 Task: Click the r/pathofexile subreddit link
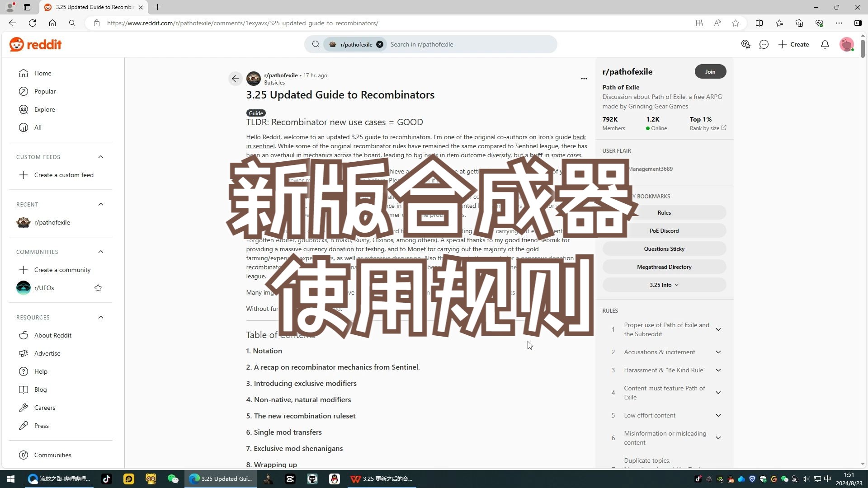click(x=52, y=222)
